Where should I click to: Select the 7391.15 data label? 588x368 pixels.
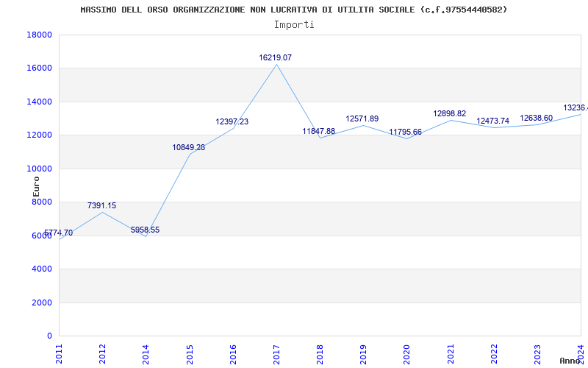[101, 206]
